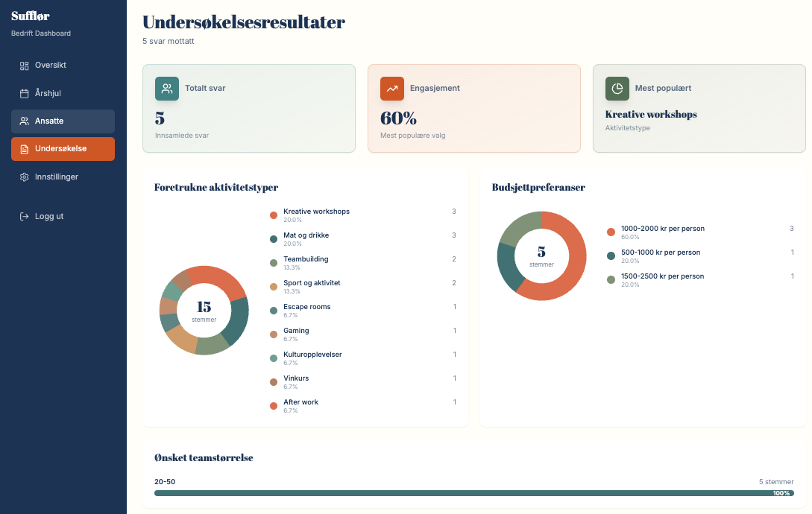The width and height of the screenshot is (812, 514).
Task: Select the Undersøkelse clipboard icon
Action: [23, 148]
